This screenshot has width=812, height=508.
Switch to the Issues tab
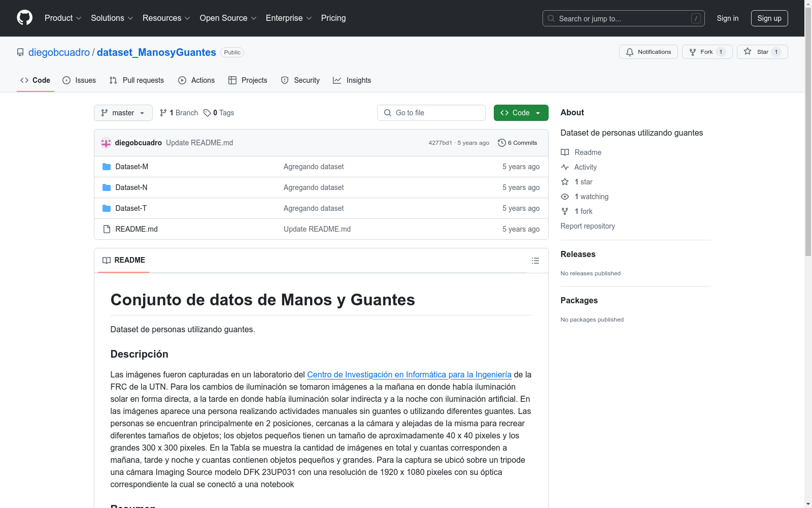coord(79,80)
